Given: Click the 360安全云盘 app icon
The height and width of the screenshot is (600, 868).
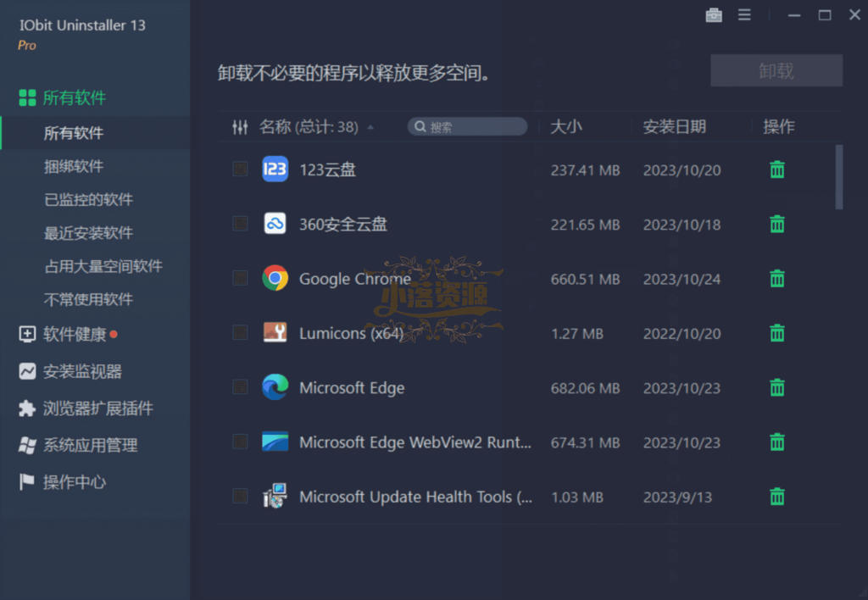Looking at the screenshot, I should point(275,224).
